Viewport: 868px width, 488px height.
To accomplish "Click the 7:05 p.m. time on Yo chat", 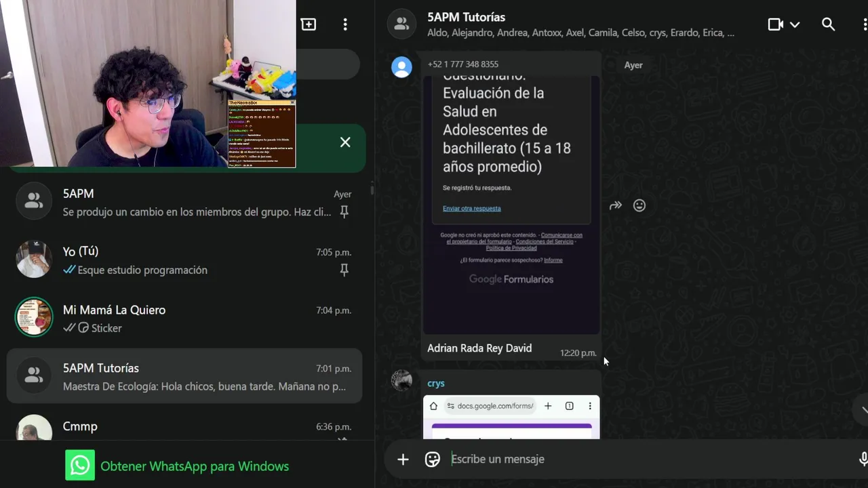I will 334,252.
